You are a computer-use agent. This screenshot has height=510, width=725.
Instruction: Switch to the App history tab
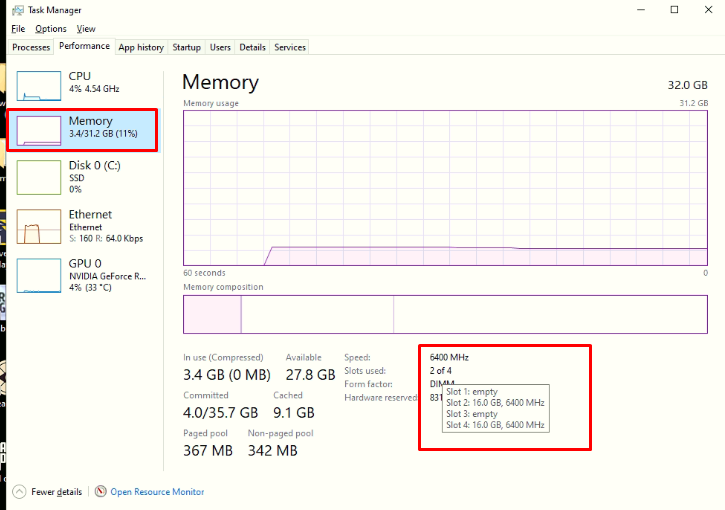[141, 47]
